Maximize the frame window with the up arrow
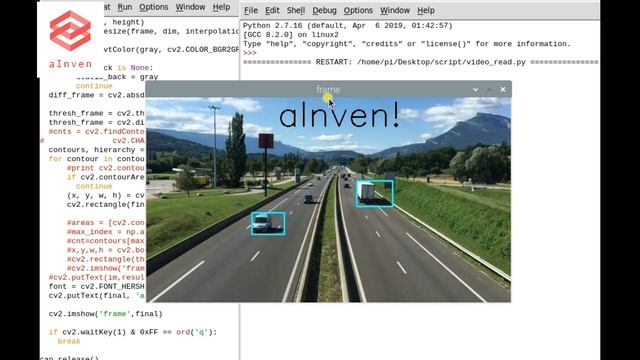640x360 pixels. 489,89
